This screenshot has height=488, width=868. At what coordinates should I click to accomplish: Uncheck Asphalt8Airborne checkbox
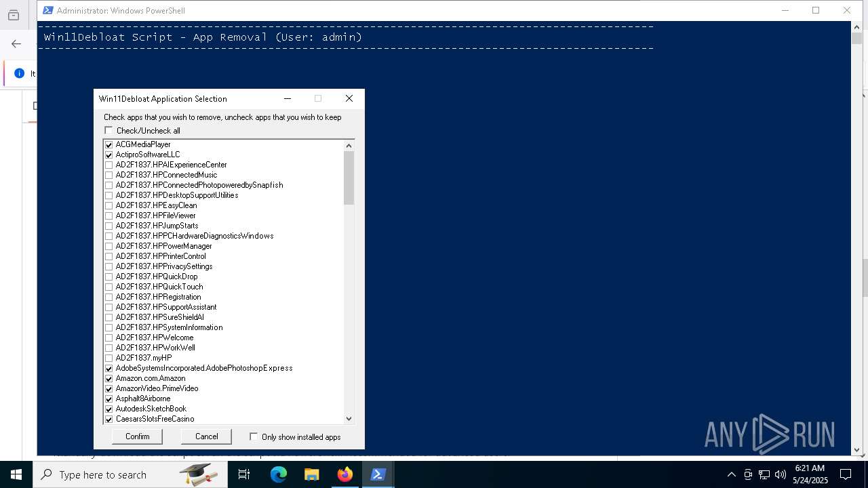click(109, 399)
